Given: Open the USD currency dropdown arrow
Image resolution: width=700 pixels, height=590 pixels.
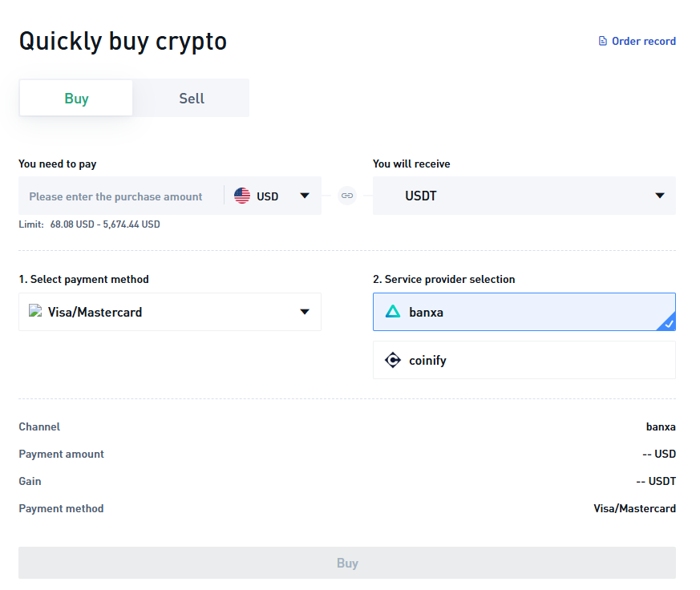Looking at the screenshot, I should tap(305, 196).
